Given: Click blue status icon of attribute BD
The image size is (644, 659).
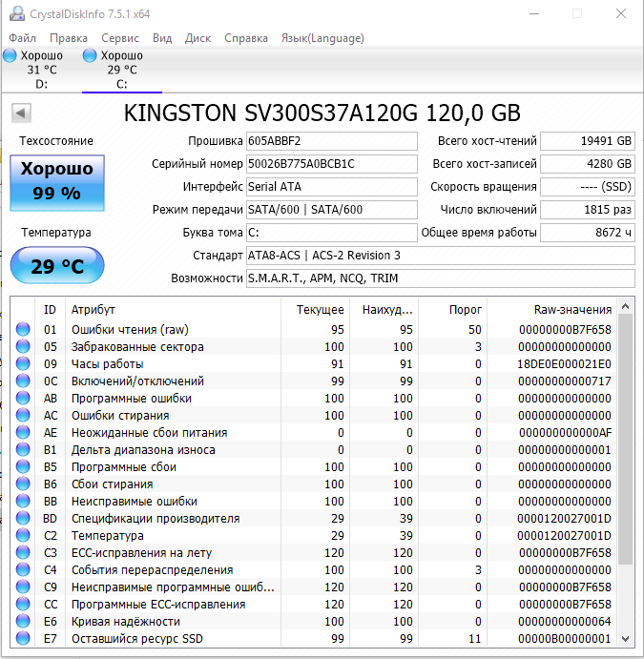Looking at the screenshot, I should (x=23, y=518).
